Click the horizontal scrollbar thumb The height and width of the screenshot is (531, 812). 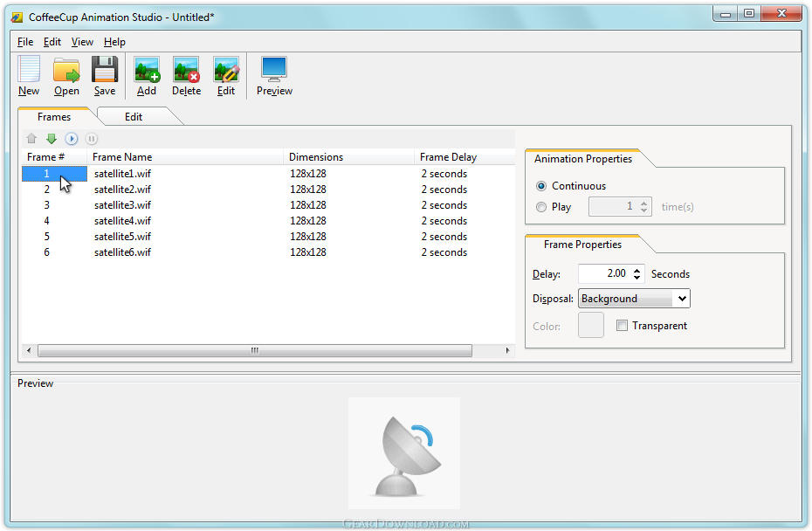pyautogui.click(x=255, y=351)
